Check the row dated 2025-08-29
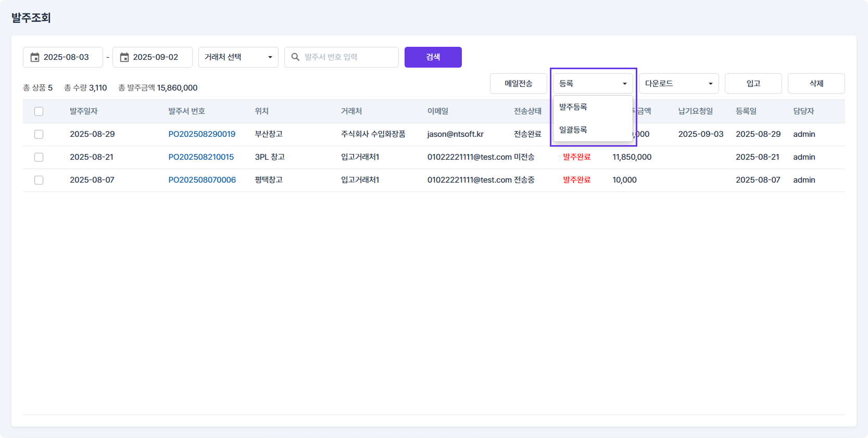The height and width of the screenshot is (438, 868). 39,134
